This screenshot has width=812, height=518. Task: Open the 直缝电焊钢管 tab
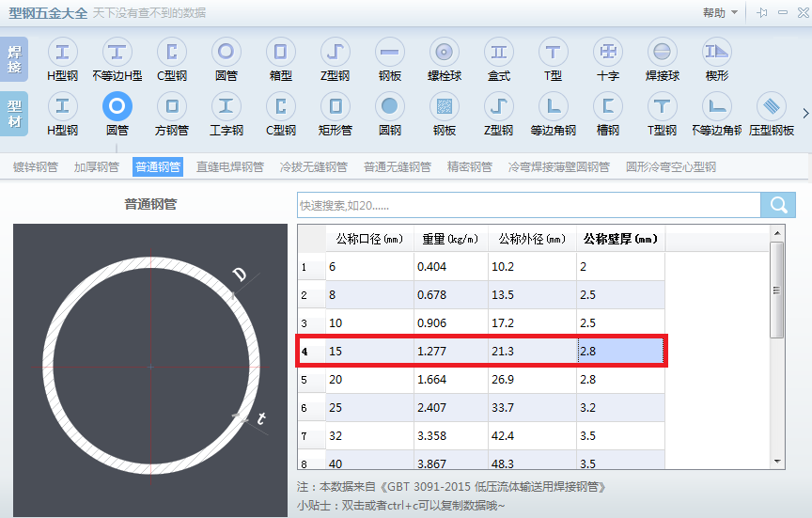[230, 166]
